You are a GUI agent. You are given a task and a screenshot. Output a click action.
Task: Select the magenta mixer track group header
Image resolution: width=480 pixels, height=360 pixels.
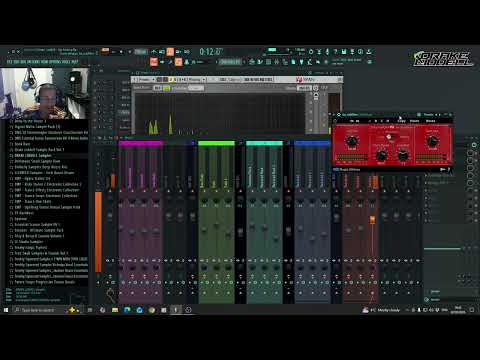coord(141,143)
